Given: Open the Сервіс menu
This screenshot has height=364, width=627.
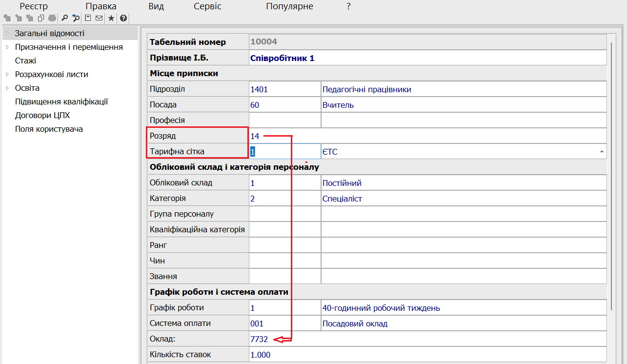Looking at the screenshot, I should (x=207, y=6).
